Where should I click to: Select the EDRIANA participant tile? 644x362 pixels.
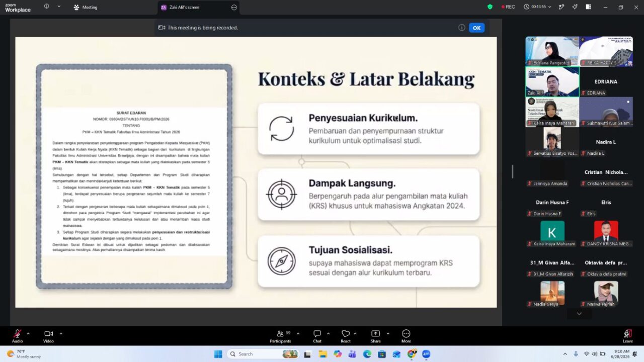click(606, 81)
